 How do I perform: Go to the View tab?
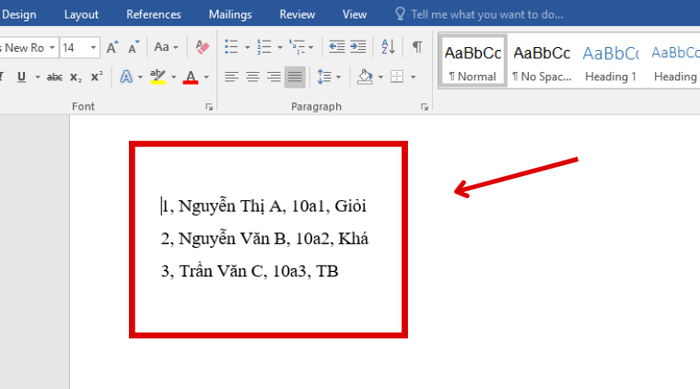coord(354,14)
